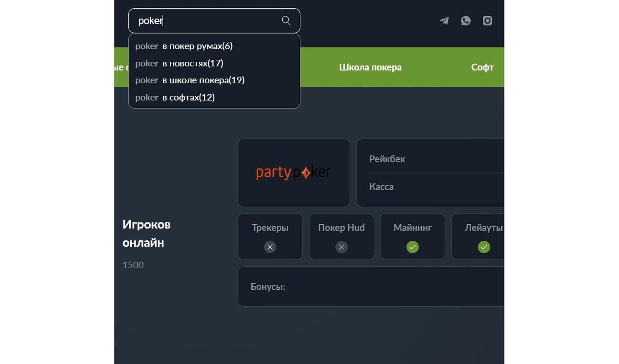Open the Telegram social link

pyautogui.click(x=444, y=21)
